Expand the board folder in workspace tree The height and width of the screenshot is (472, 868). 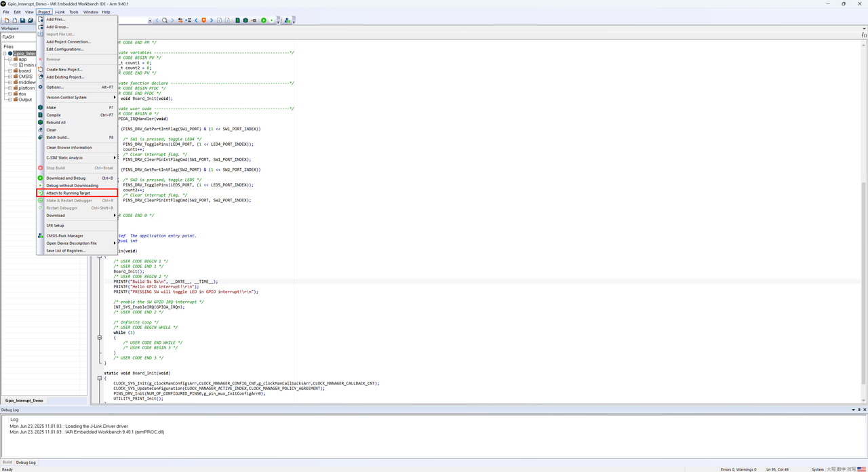9,71
